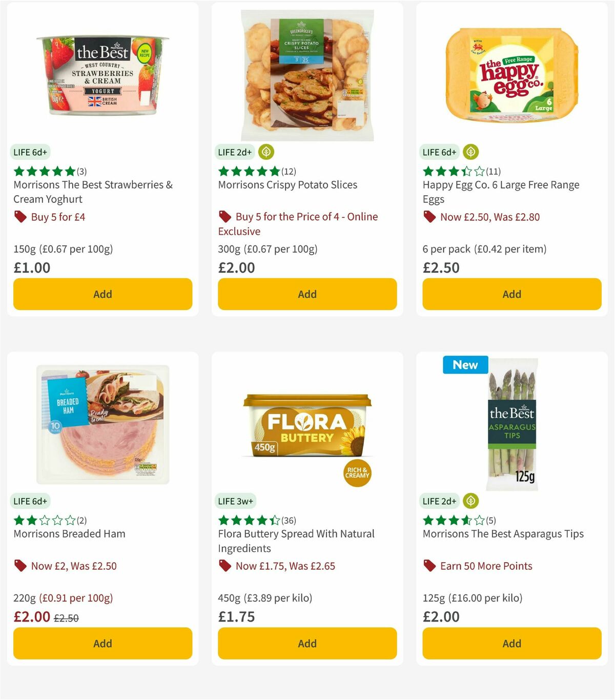Image resolution: width=615 pixels, height=700 pixels.
Task: Click the tag icon next to Flora price drop
Action: tap(225, 566)
